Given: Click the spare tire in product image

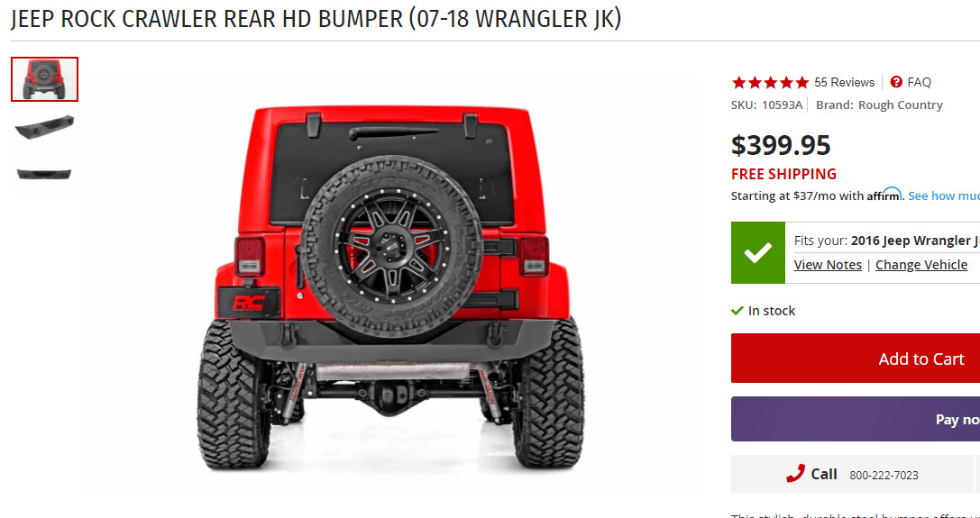Looking at the screenshot, I should (x=391, y=247).
